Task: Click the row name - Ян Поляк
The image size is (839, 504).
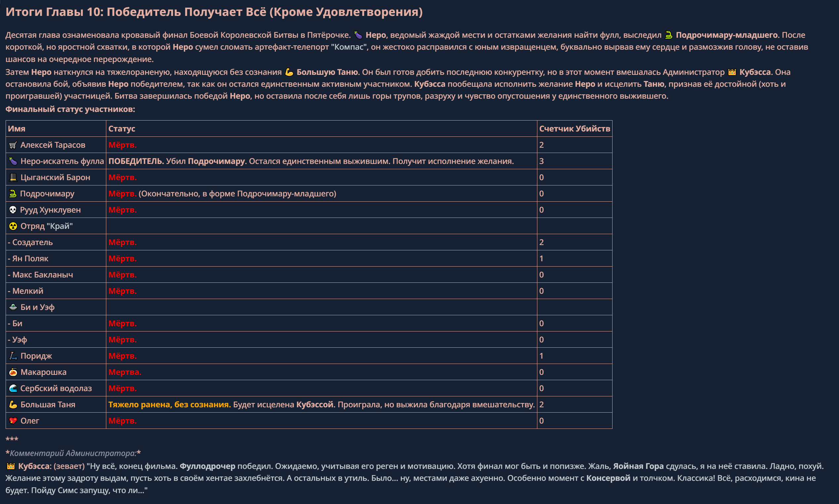Action: (x=28, y=259)
